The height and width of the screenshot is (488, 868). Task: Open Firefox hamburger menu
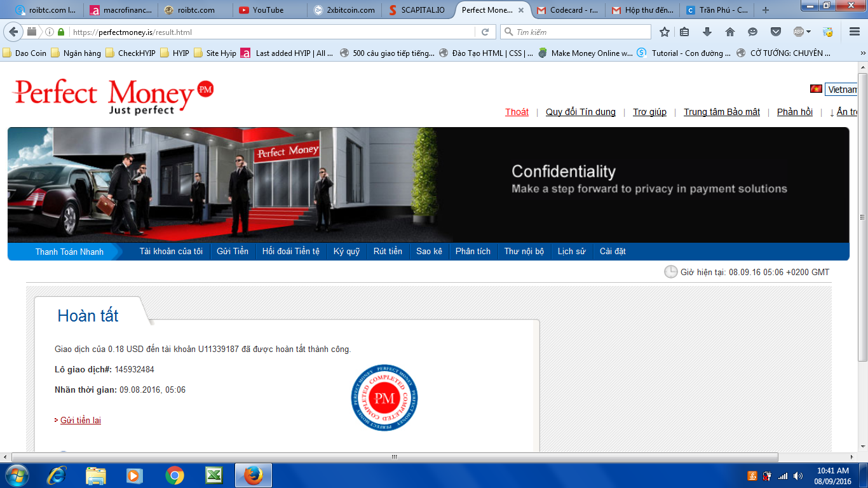(x=855, y=32)
